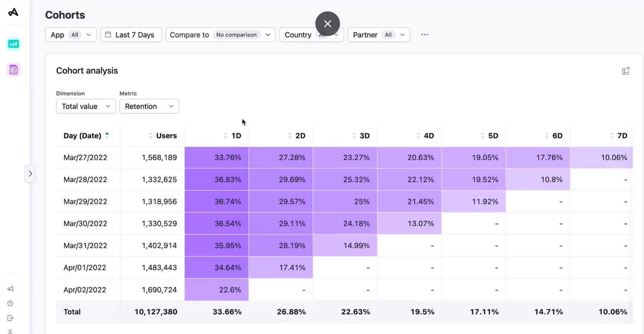
Task: Open the Compare to dropdown
Action: (x=220, y=35)
